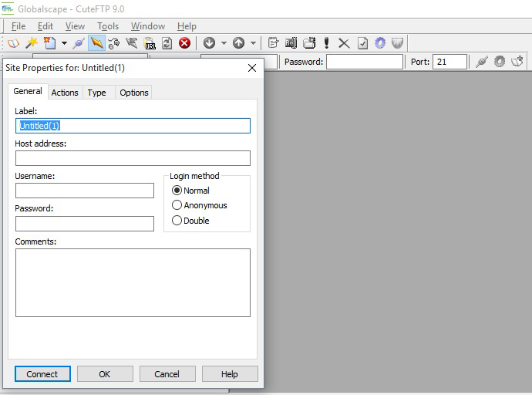This screenshot has height=395, width=532.
Task: Click the Cancel button
Action: (167, 374)
